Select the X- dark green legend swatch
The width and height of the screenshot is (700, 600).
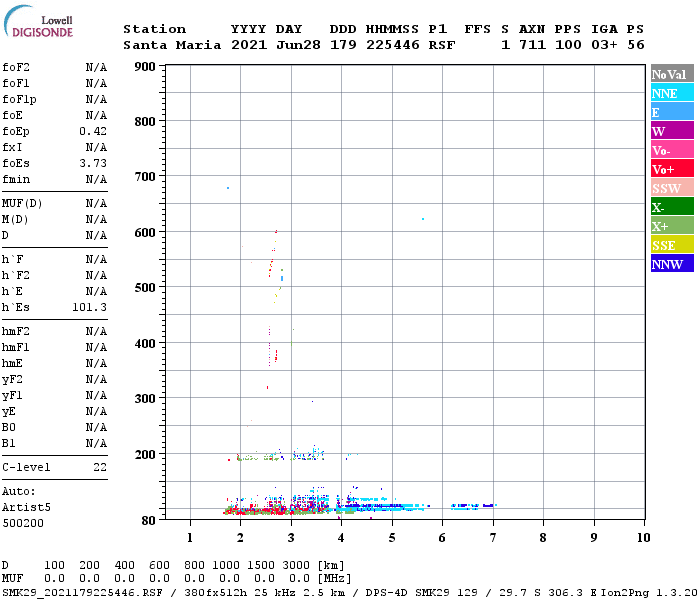[672, 207]
